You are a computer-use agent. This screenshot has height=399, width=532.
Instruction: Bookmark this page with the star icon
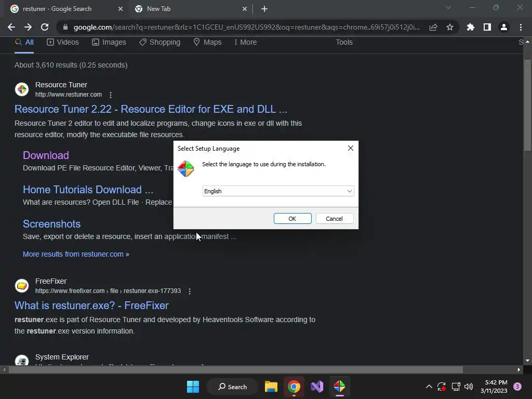[x=450, y=27]
